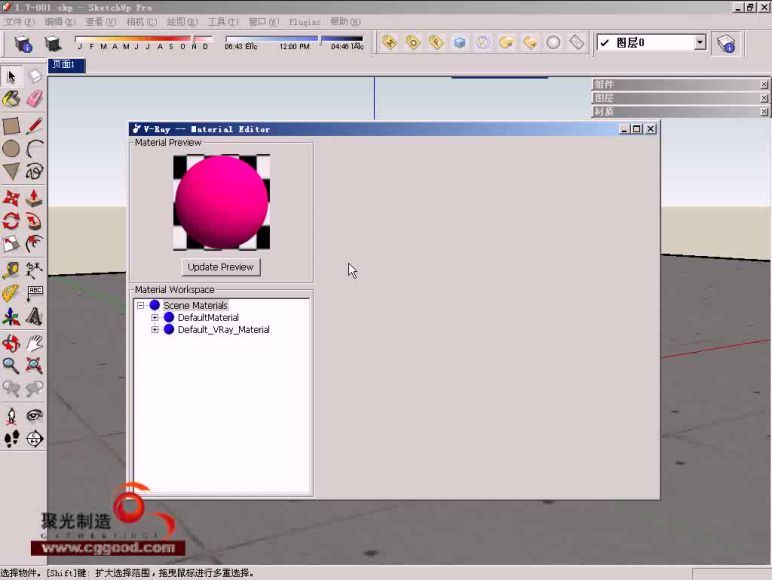Select the Scale tool
772x580 pixels.
[11, 243]
